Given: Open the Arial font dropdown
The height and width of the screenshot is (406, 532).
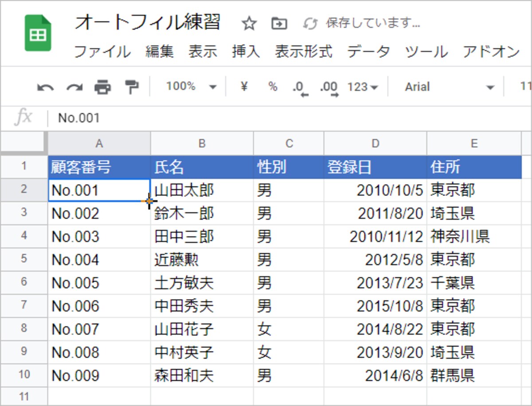Looking at the screenshot, I should (x=449, y=87).
